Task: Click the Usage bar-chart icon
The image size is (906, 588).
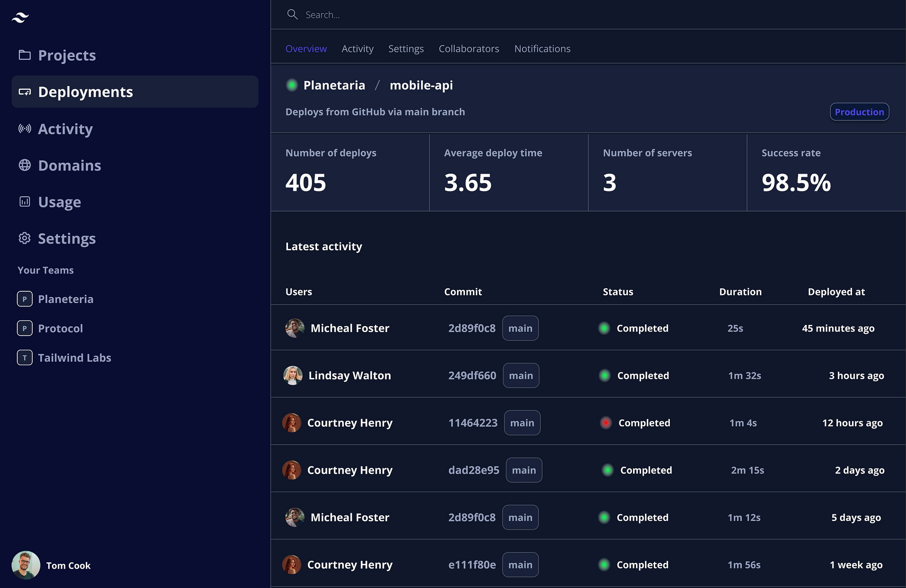Action: tap(25, 202)
